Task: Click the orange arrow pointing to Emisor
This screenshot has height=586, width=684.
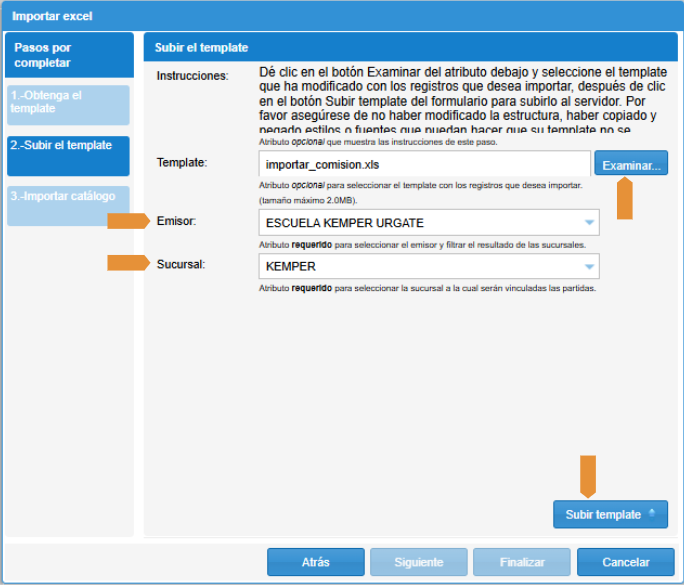Action: point(127,221)
